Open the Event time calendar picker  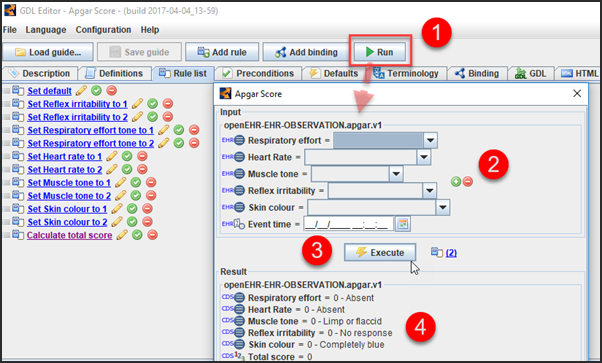coord(403,224)
